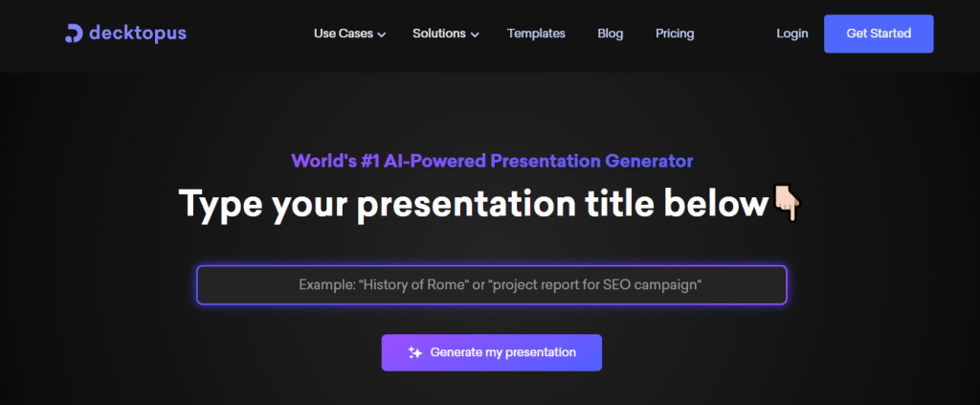Click the sparkle icon on Generate button
Screen dimensions: 980x405
point(415,352)
